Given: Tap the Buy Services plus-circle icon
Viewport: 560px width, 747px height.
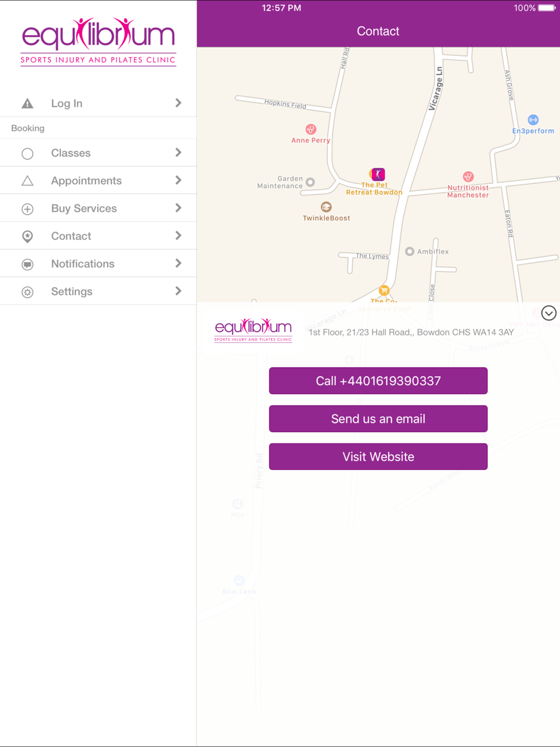Looking at the screenshot, I should (27, 209).
